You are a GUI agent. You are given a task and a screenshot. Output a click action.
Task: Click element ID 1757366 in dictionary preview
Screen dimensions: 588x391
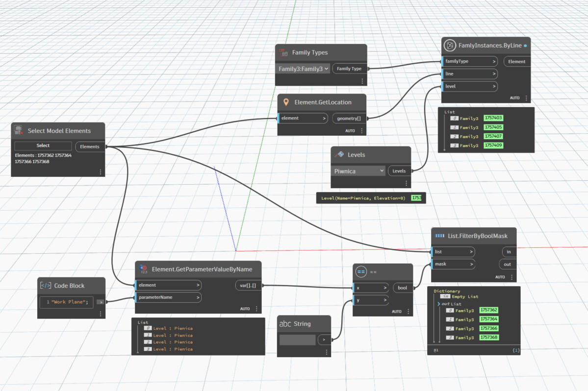[488, 328]
